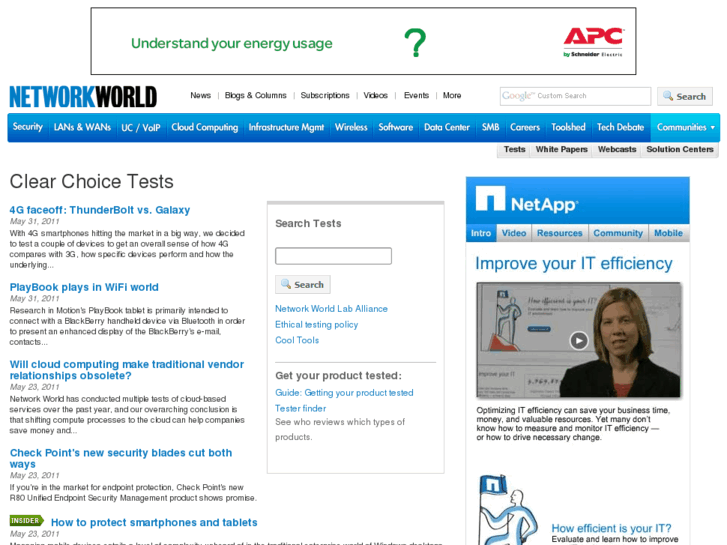The image size is (727, 545).
Task: Open the Toolshed section
Action: pos(568,127)
